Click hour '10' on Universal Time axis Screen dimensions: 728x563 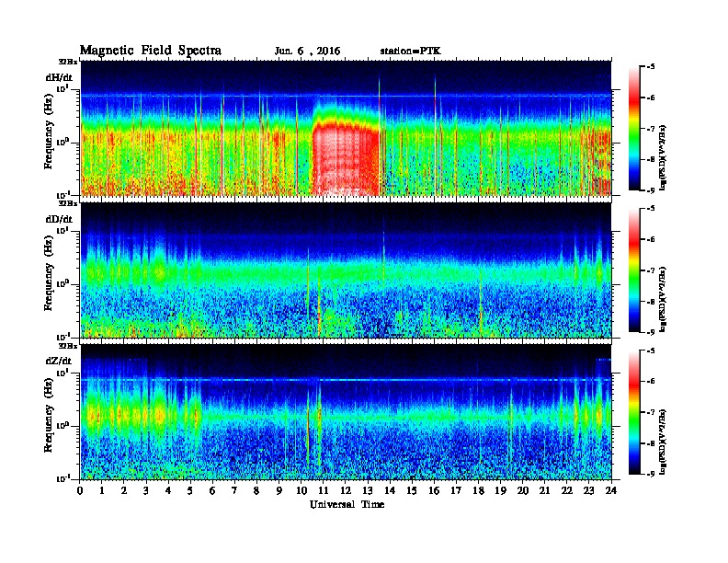[301, 491]
